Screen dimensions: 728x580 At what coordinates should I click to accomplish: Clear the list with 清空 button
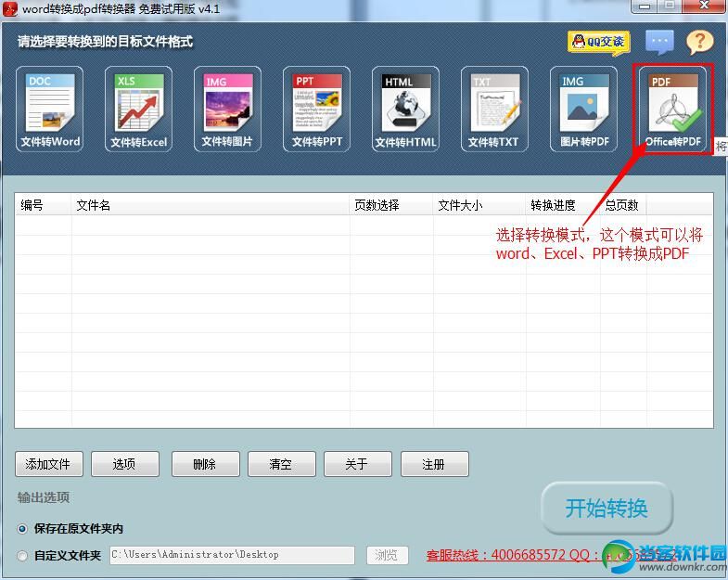point(282,464)
